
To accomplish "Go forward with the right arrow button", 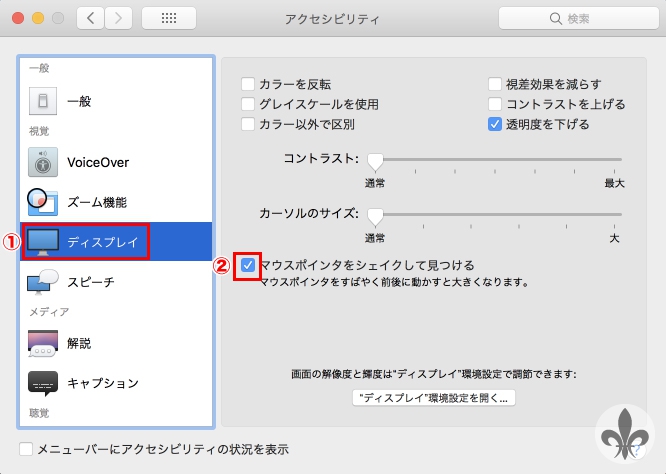I will coord(119,18).
